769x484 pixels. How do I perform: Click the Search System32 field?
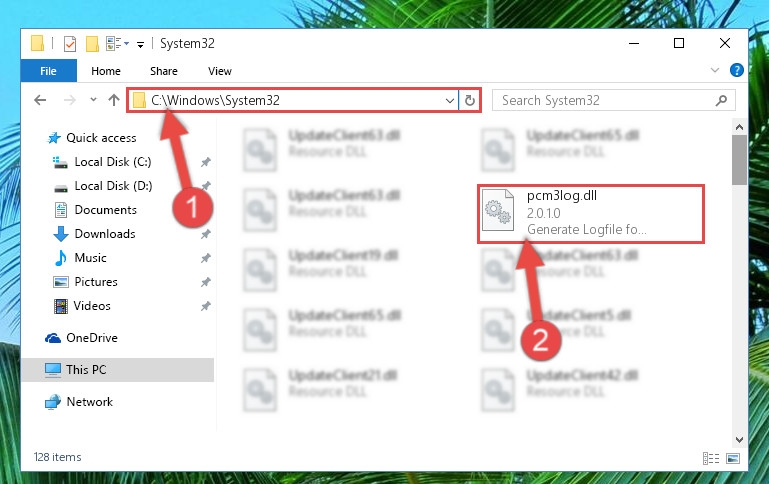tap(614, 101)
